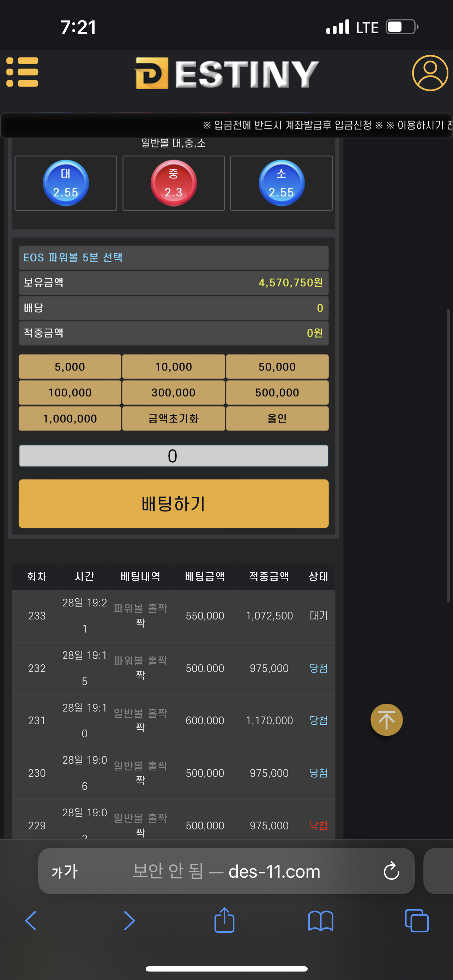Select the blue 대 2.55 ball

(66, 183)
